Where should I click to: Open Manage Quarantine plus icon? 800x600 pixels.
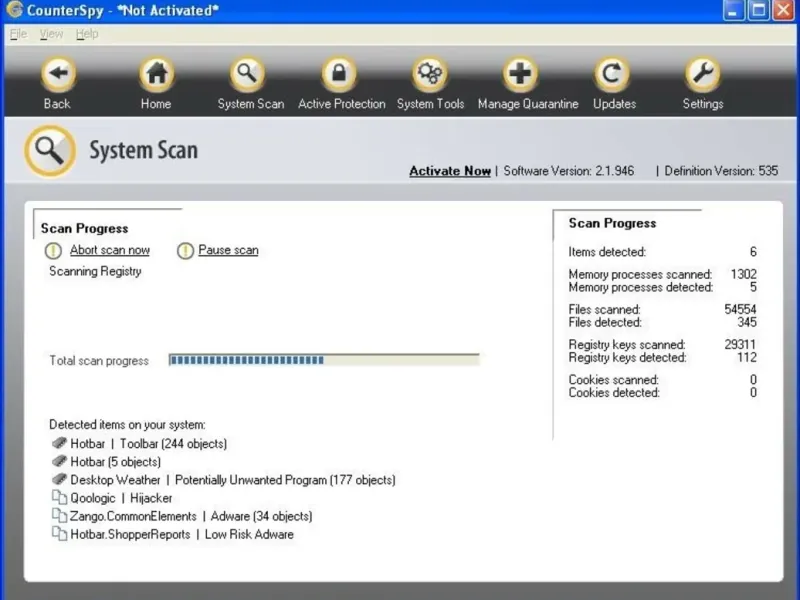[520, 74]
